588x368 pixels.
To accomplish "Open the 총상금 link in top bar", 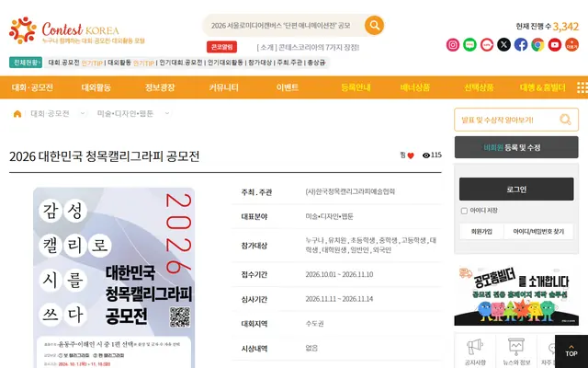I will pos(316,63).
